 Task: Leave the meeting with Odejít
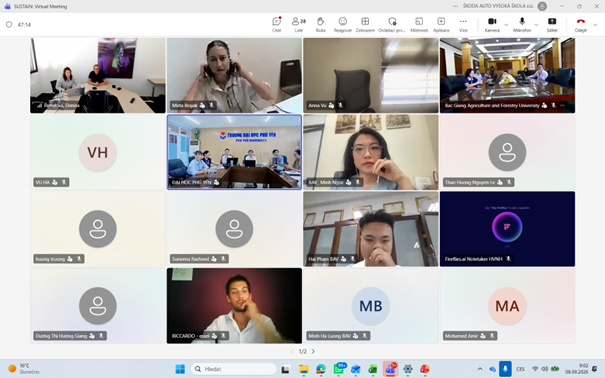[580, 24]
